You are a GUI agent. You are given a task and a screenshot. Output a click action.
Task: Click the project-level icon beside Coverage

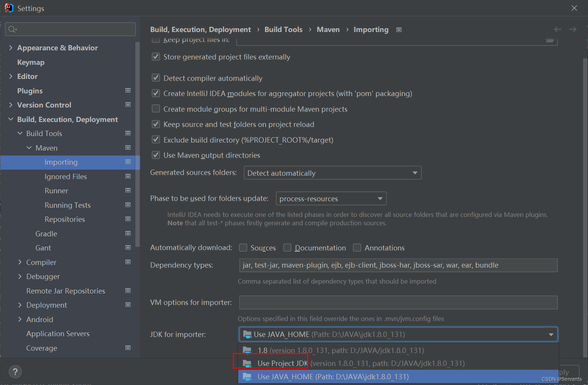(128, 348)
